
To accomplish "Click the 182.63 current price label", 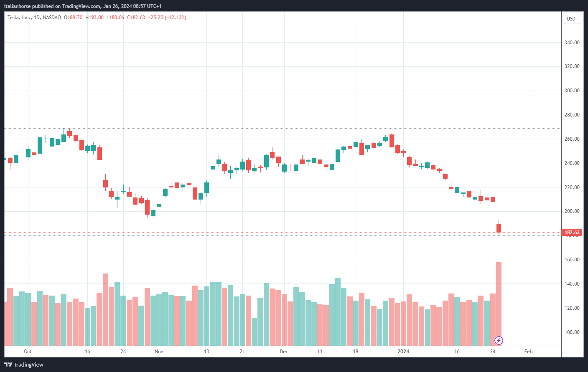I will point(572,233).
